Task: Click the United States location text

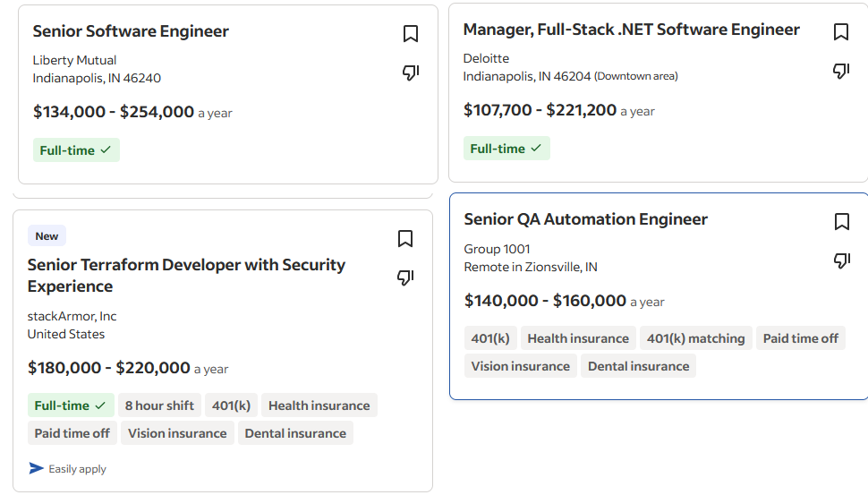Action: click(66, 334)
